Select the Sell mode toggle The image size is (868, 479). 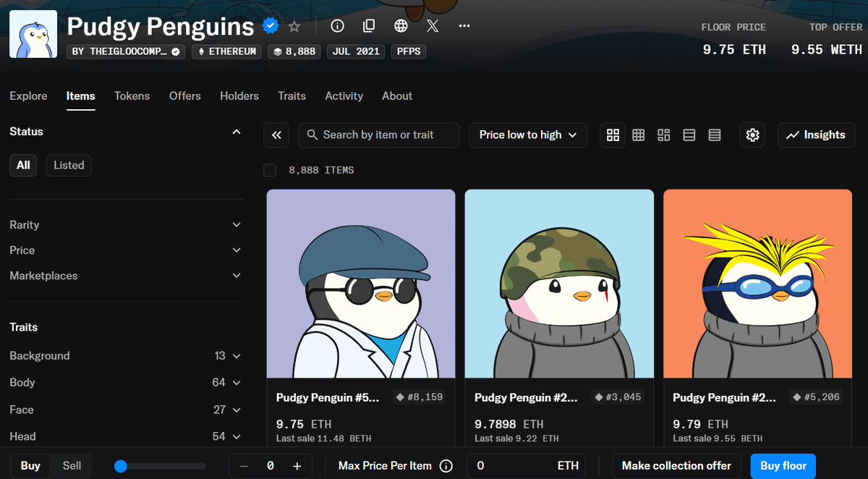tap(72, 466)
